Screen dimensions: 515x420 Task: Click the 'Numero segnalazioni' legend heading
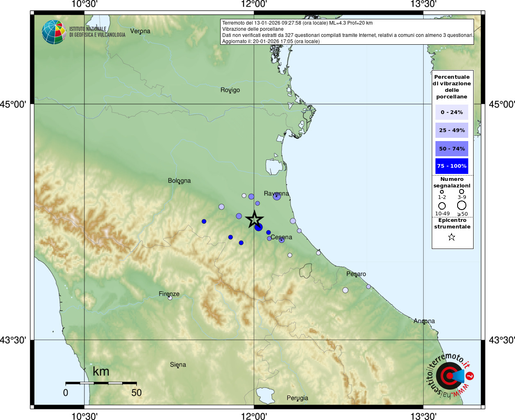pos(452,183)
